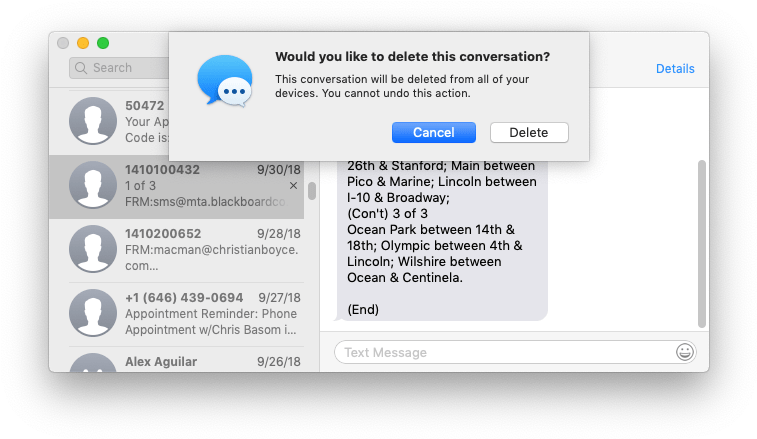This screenshot has width=757, height=439.
Task: Click the avatar of the 1410100432 conversation
Action: [93, 185]
